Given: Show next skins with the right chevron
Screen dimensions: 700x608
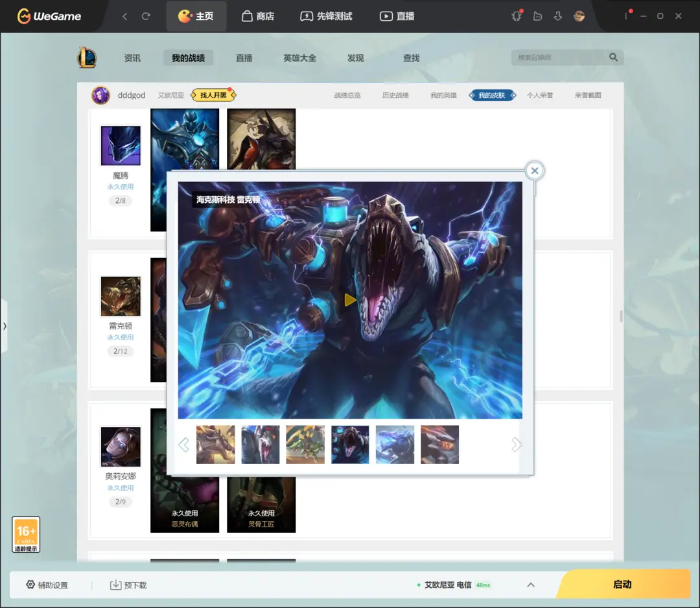Looking at the screenshot, I should pyautogui.click(x=517, y=445).
